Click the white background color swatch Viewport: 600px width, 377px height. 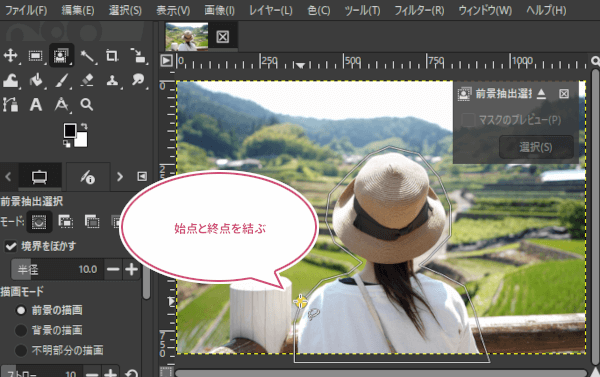click(82, 140)
